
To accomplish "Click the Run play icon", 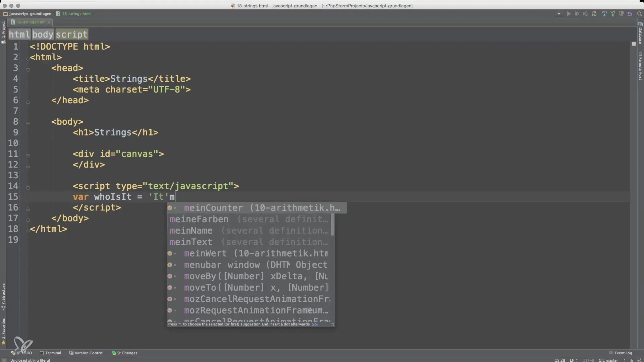I will (569, 14).
